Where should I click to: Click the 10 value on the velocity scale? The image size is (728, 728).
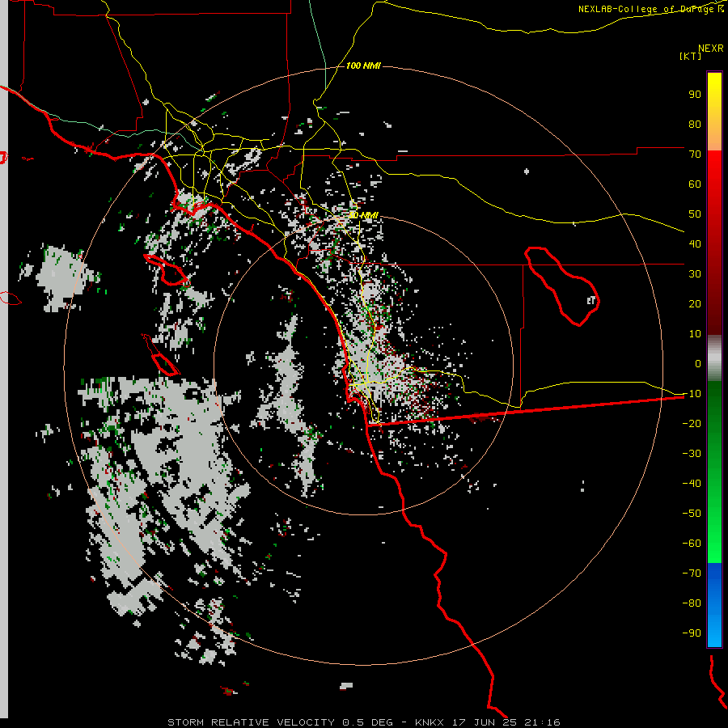(695, 334)
